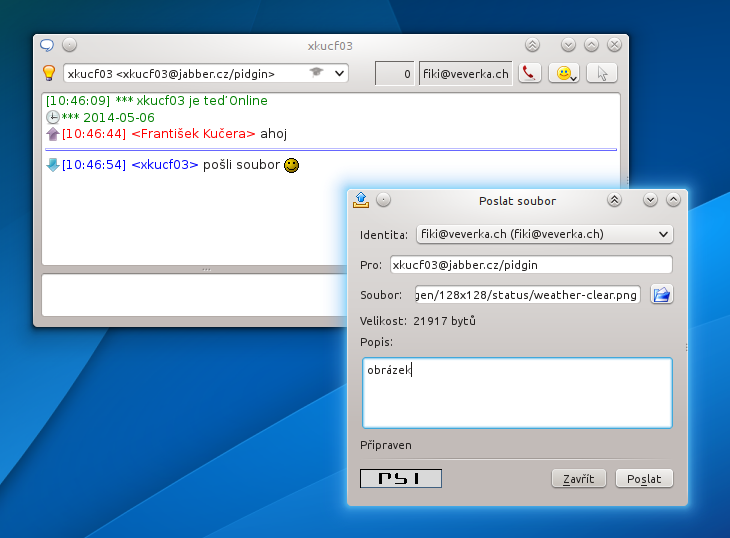Click the 'Připraven' status text

[x=385, y=445]
